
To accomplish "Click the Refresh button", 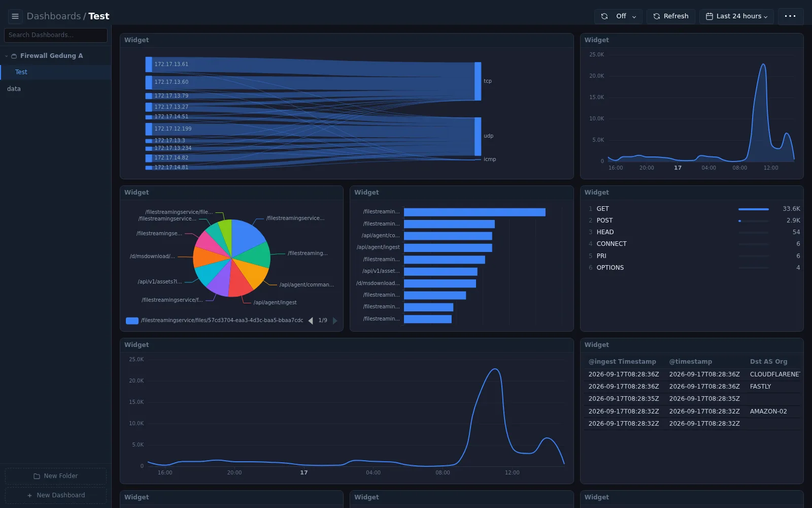I will pyautogui.click(x=670, y=16).
